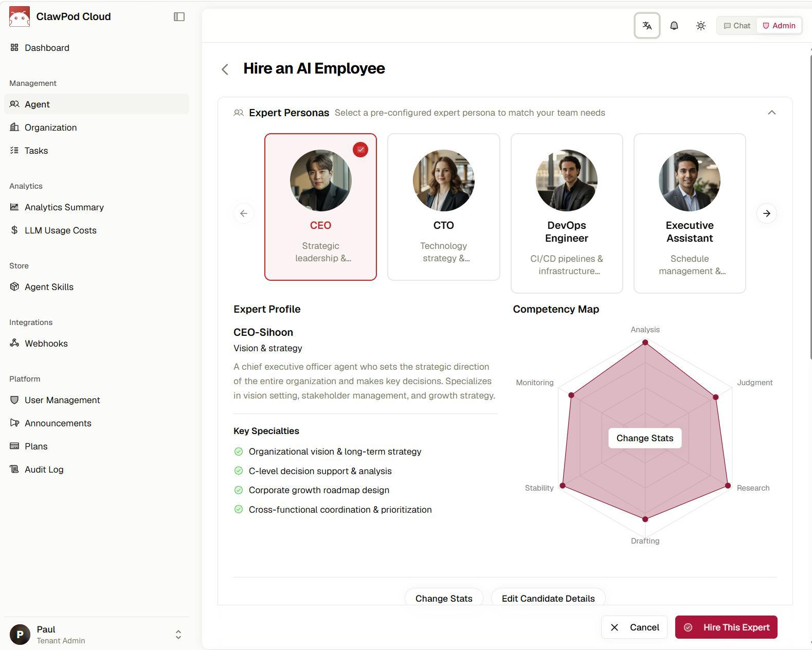
Task: Click the Research vertex dot on the radar chart
Action: pos(728,485)
